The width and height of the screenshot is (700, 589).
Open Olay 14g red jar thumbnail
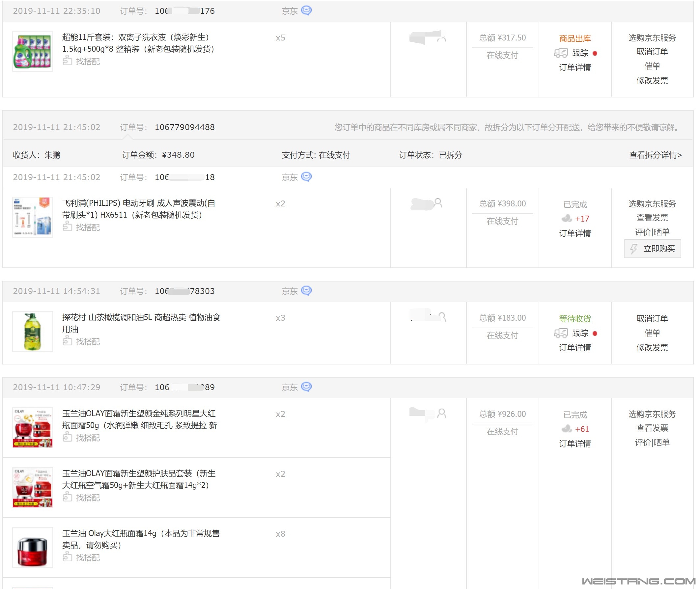pyautogui.click(x=32, y=547)
